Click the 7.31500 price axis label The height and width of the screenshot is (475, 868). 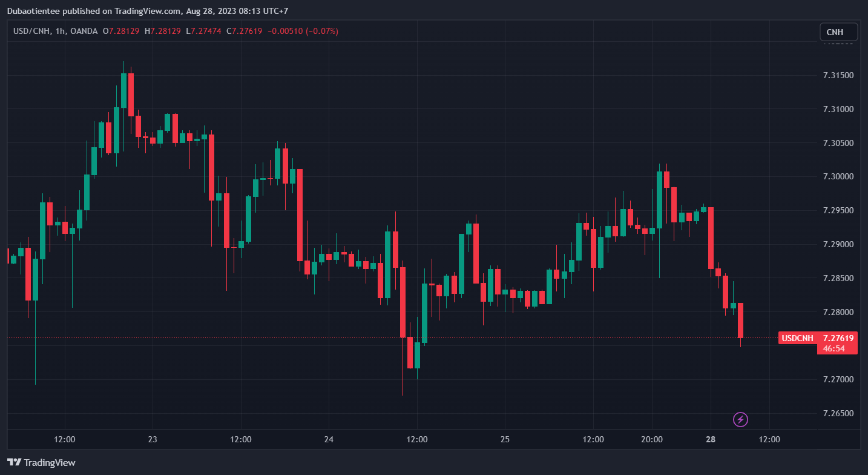click(838, 75)
